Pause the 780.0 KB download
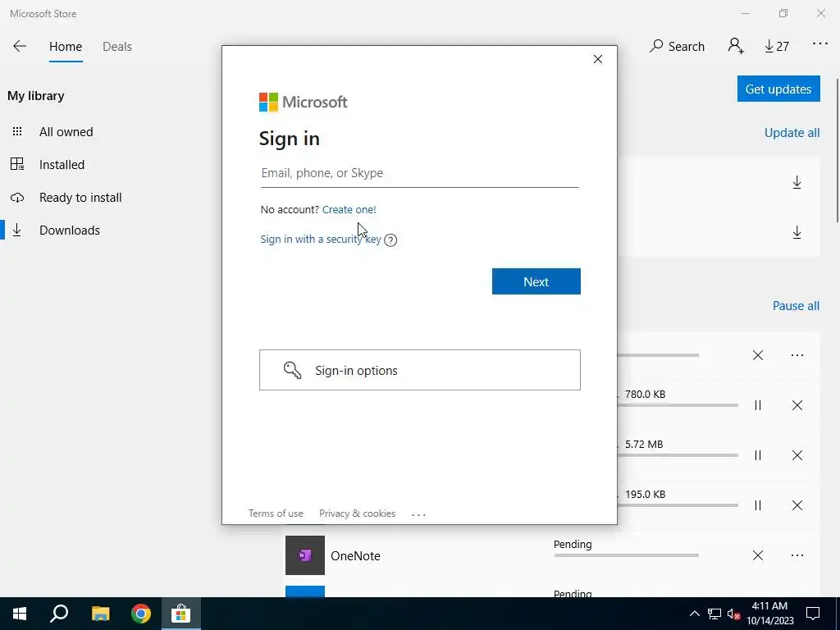This screenshot has width=840, height=630. 757,405
